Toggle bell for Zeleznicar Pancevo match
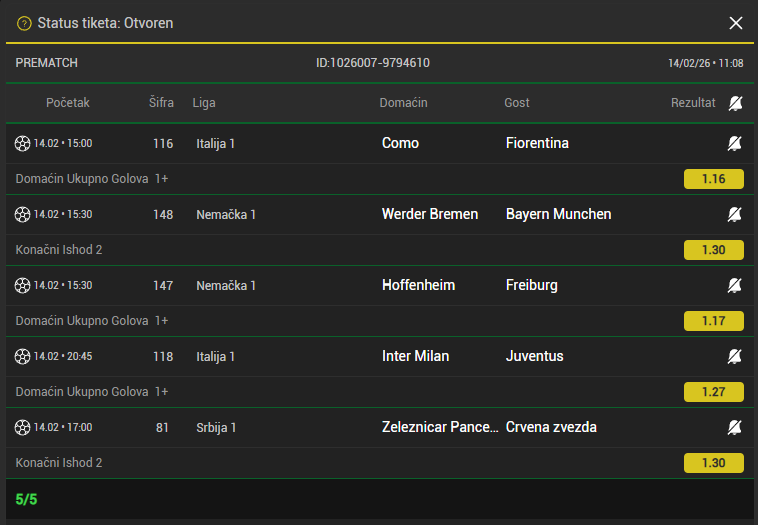 coord(735,428)
